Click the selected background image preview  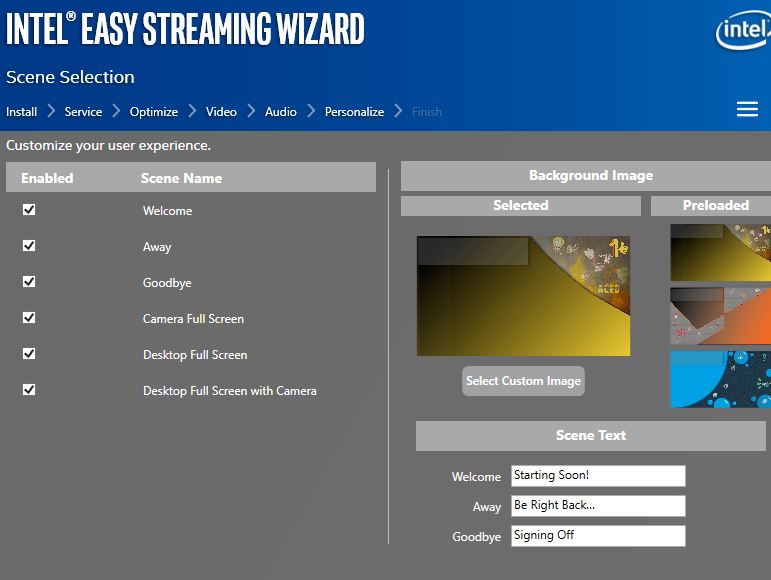523,296
